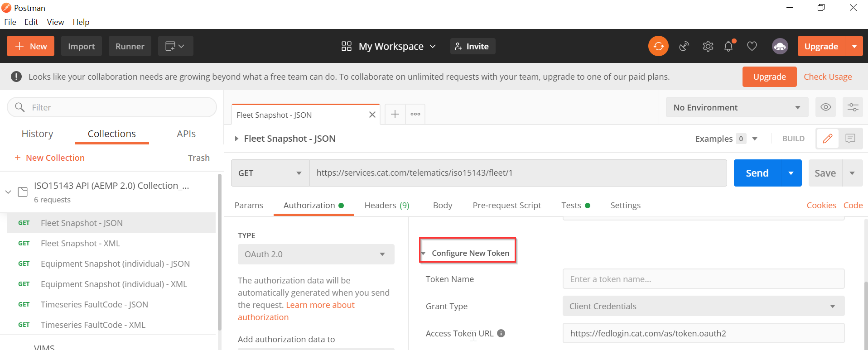Image resolution: width=868 pixels, height=350 pixels.
Task: Click the environment quick look eye icon
Action: (825, 107)
